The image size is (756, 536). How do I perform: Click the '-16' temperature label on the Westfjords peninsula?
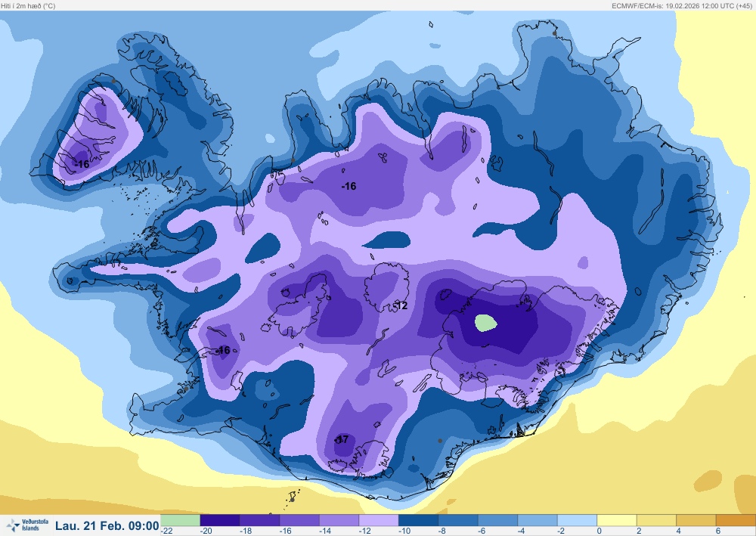tap(82, 164)
